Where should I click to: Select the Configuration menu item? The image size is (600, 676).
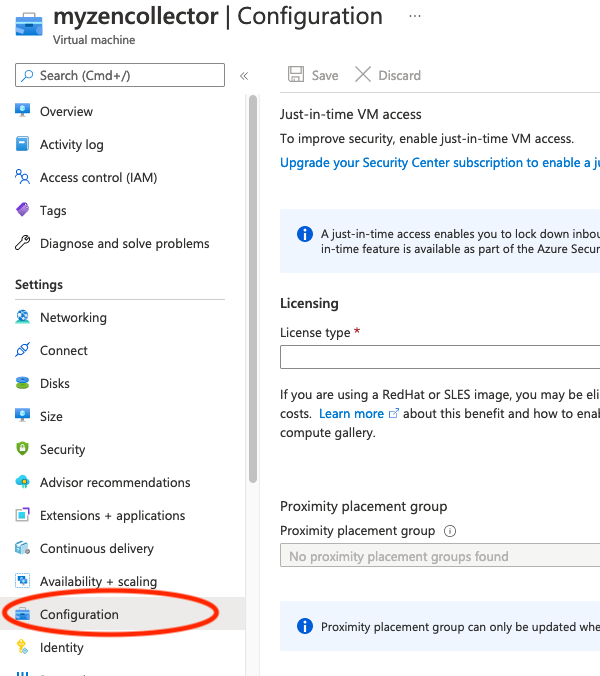(123, 614)
